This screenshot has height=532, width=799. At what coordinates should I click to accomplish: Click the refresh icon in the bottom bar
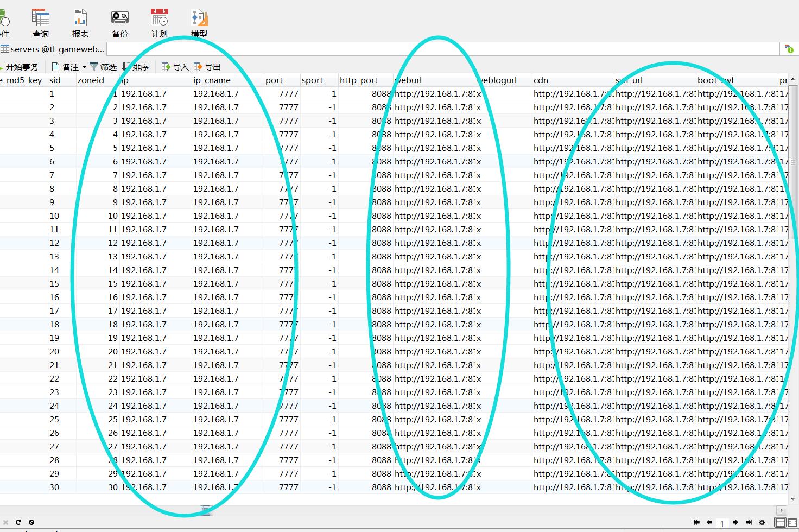[18, 522]
